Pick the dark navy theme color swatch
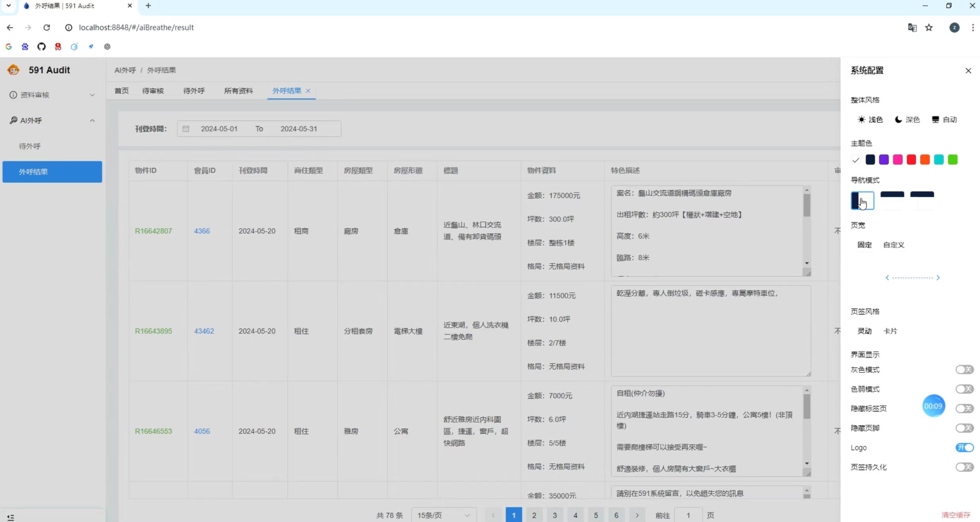Screen dimensions: 980x522 point(870,159)
